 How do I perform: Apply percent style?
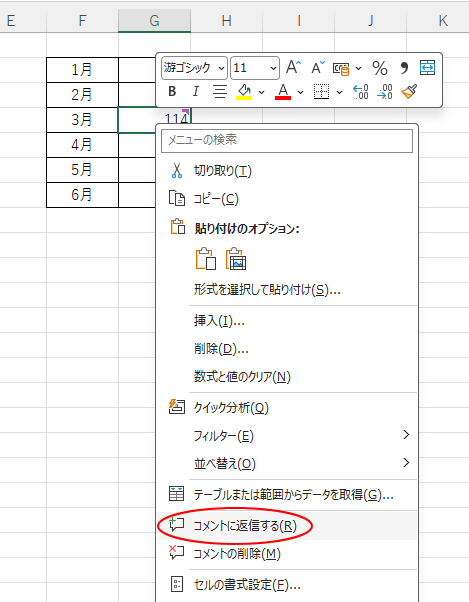[380, 68]
